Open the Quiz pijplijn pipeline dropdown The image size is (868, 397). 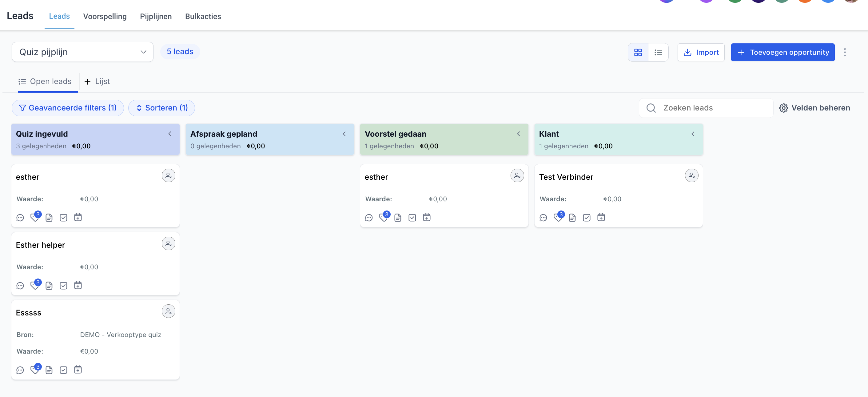click(82, 52)
